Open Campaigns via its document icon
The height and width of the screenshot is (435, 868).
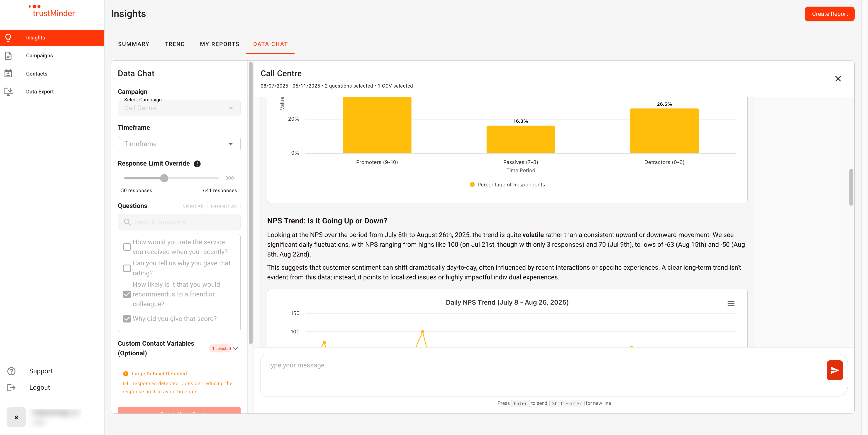[8, 56]
